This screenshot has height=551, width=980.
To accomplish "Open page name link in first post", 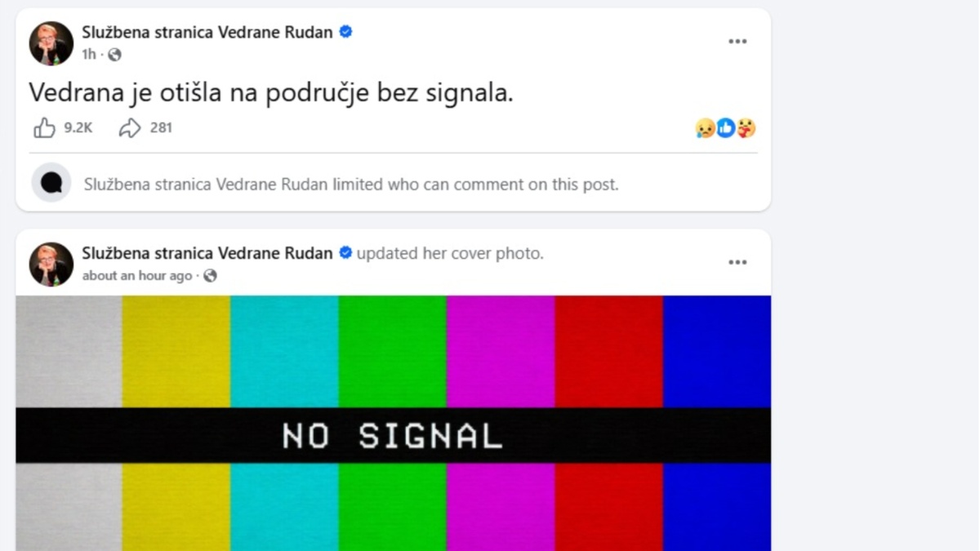I will 207,32.
